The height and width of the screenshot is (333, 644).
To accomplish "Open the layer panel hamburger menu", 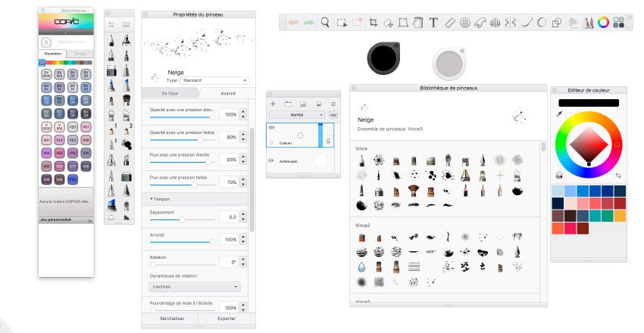I will pos(333,104).
